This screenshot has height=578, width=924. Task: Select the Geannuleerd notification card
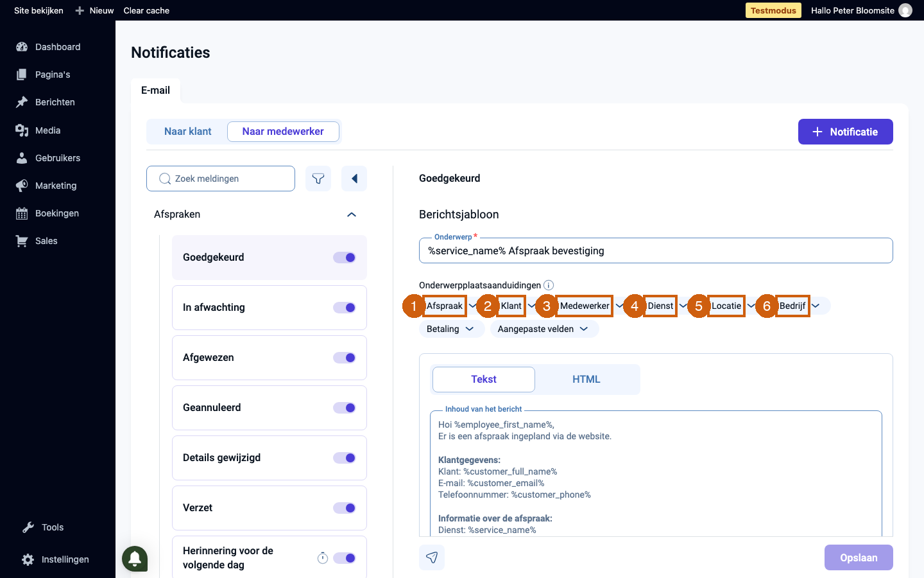pyautogui.click(x=269, y=408)
